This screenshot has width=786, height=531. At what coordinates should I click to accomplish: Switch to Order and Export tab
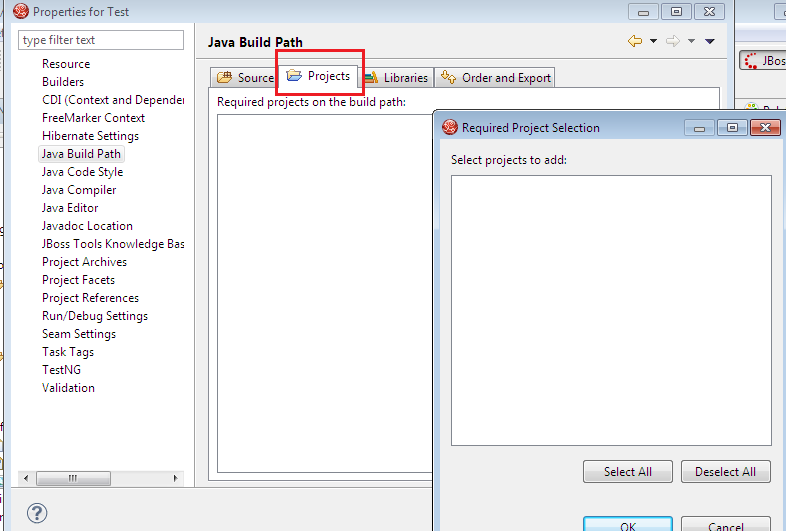pyautogui.click(x=495, y=78)
